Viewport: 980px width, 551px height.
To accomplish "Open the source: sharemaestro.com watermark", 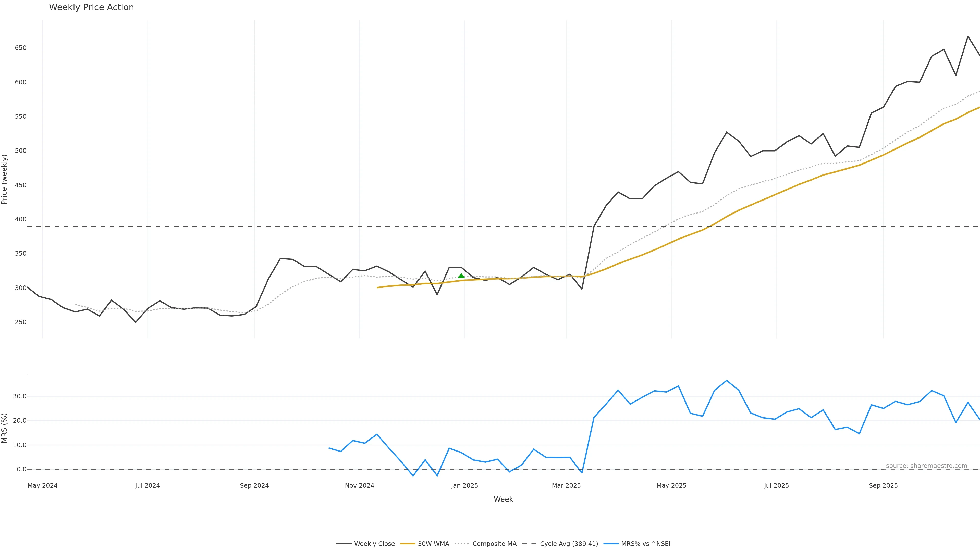I will (926, 466).
